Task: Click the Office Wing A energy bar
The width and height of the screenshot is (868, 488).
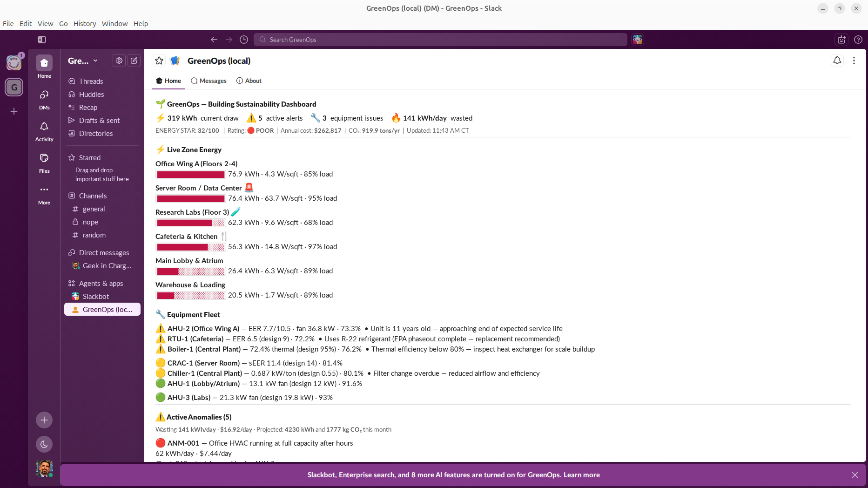Action: [191, 175]
